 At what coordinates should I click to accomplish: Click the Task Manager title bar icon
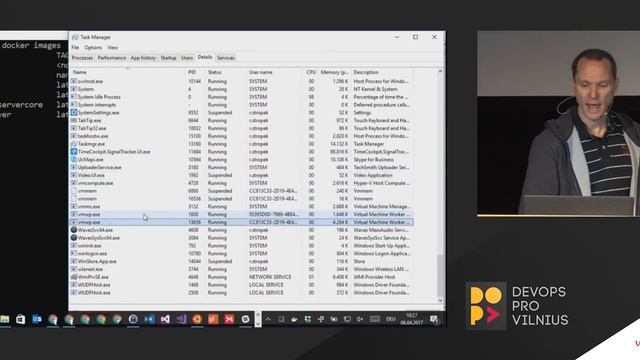(75, 37)
